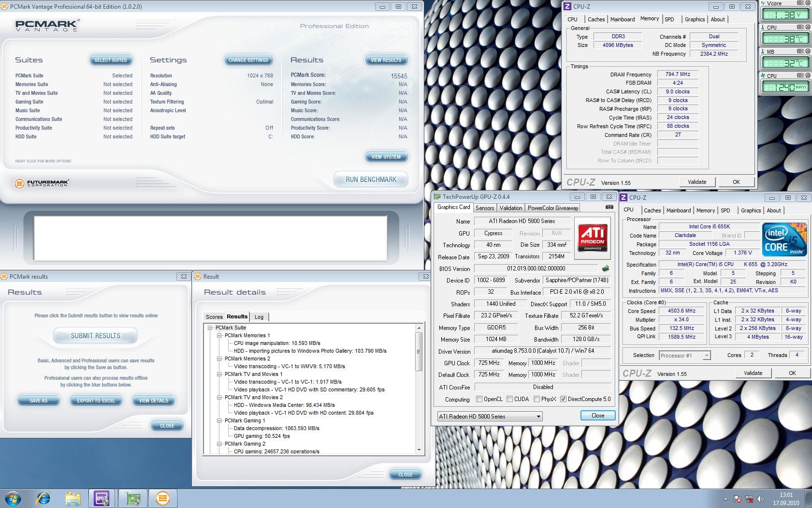This screenshot has width=812, height=508.
Task: Open Caches tab in lower CPU-Z window
Action: (652, 210)
